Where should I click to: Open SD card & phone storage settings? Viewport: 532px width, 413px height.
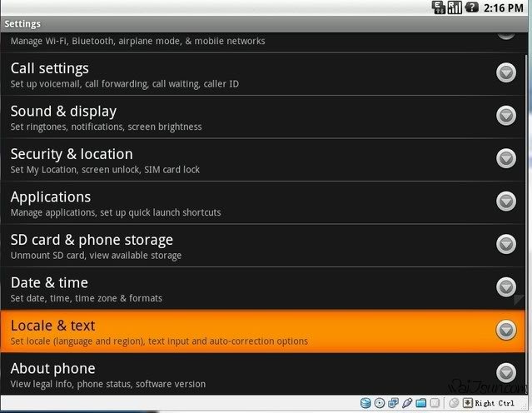250,246
